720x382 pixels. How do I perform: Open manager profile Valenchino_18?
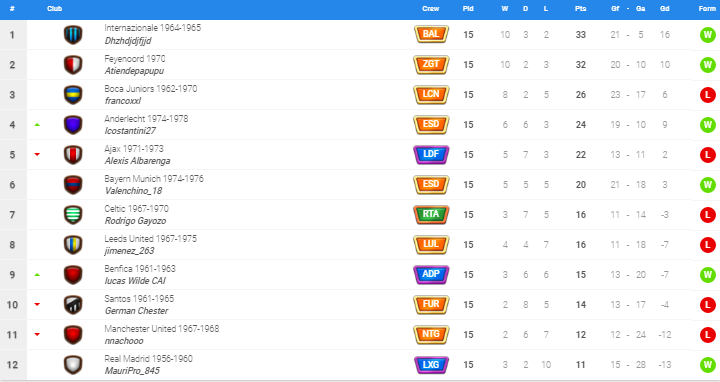point(133,191)
